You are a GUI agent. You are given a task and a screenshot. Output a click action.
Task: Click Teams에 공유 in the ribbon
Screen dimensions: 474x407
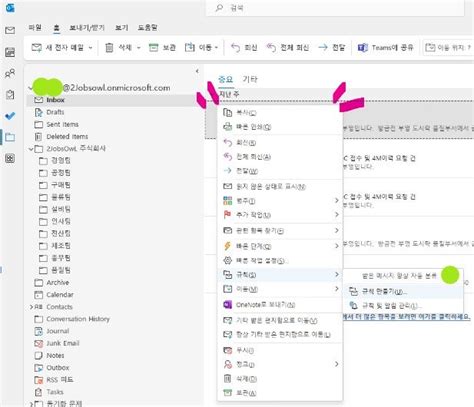(x=385, y=48)
